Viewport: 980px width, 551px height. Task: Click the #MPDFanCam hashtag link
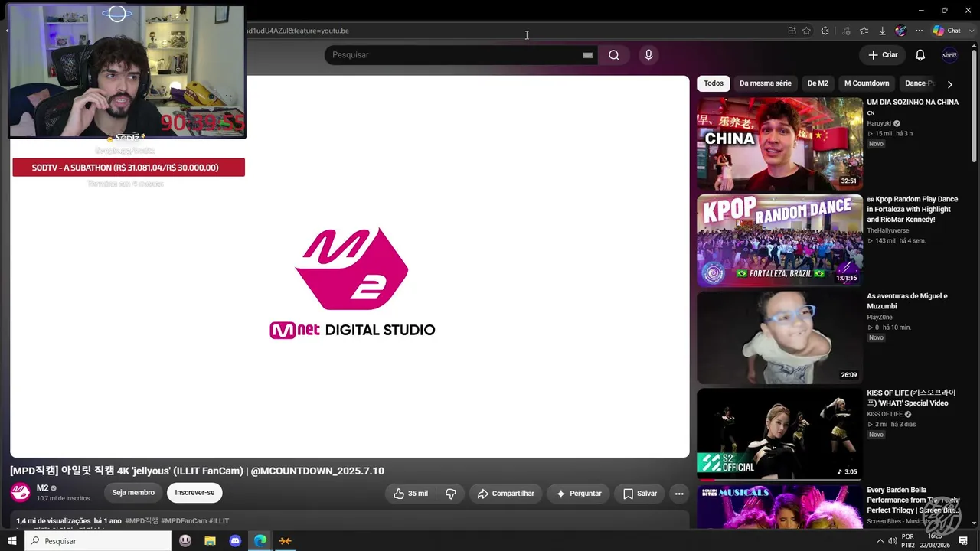click(184, 521)
